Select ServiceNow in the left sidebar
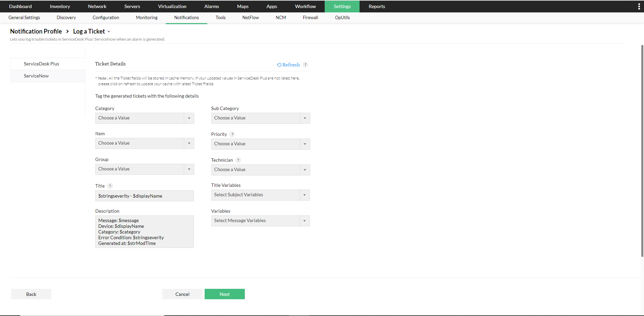The width and height of the screenshot is (644, 316). pos(36,76)
